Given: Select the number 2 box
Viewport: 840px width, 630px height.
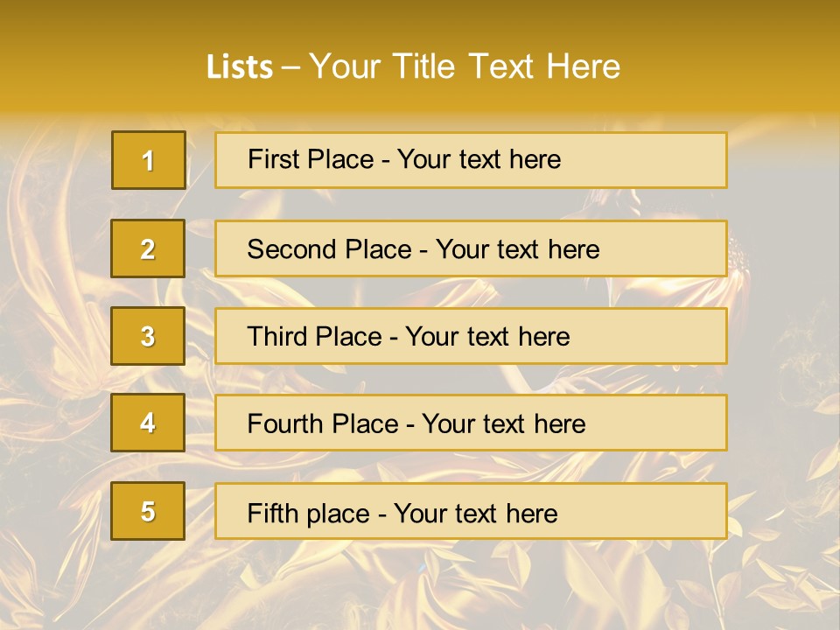Looking at the screenshot, I should click(x=148, y=248).
